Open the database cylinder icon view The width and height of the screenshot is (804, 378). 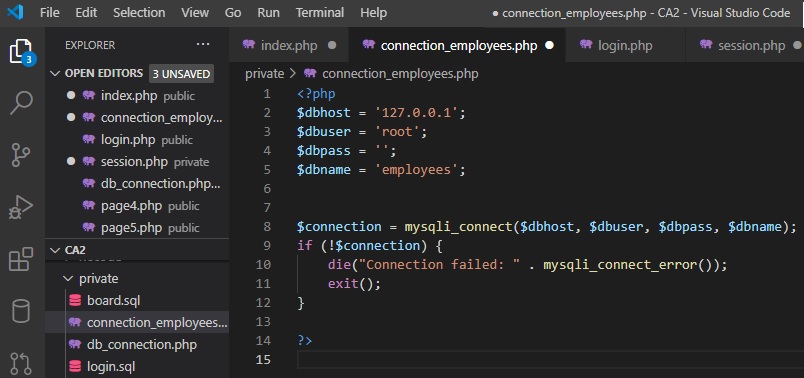click(x=21, y=311)
